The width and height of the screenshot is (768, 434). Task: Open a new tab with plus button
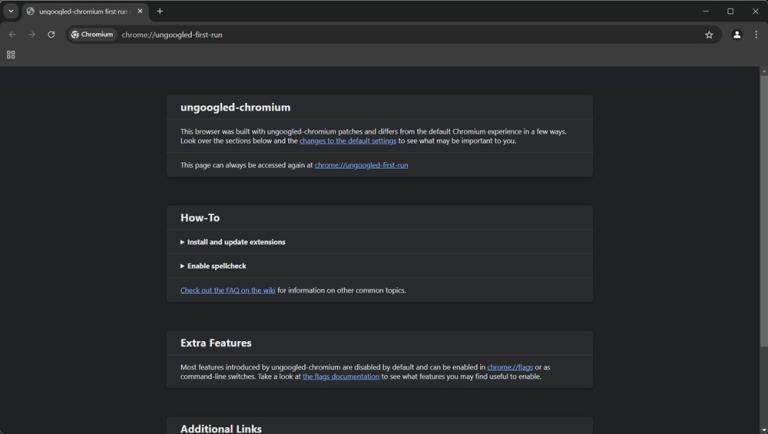coord(160,11)
